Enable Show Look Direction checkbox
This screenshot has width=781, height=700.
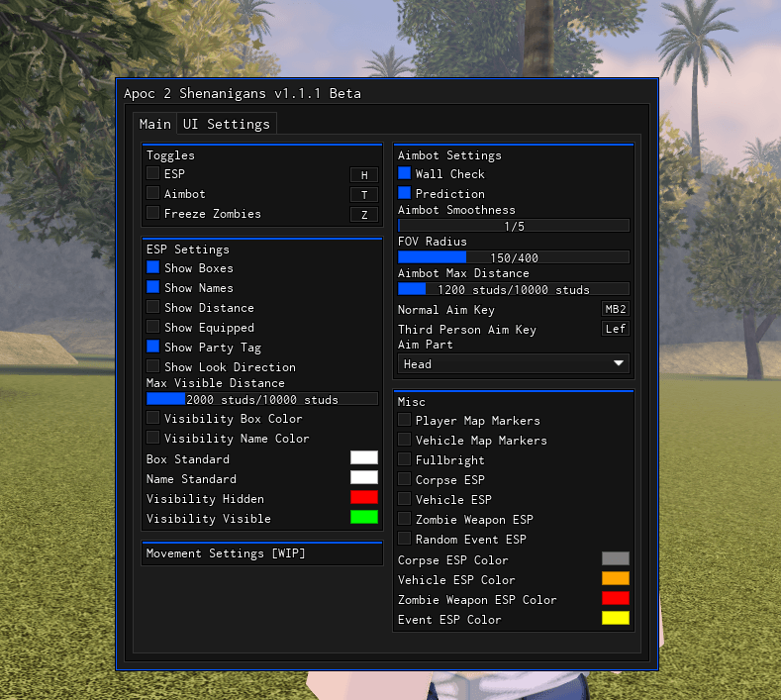coord(152,366)
